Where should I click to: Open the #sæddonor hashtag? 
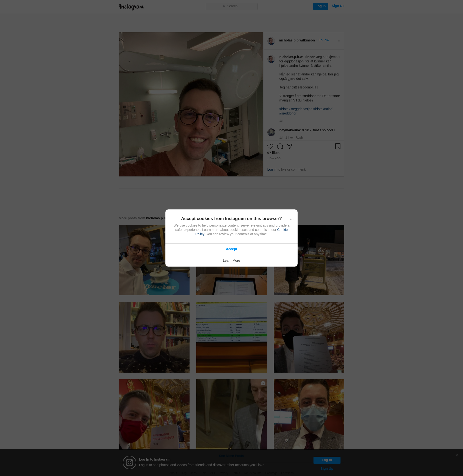tap(288, 113)
